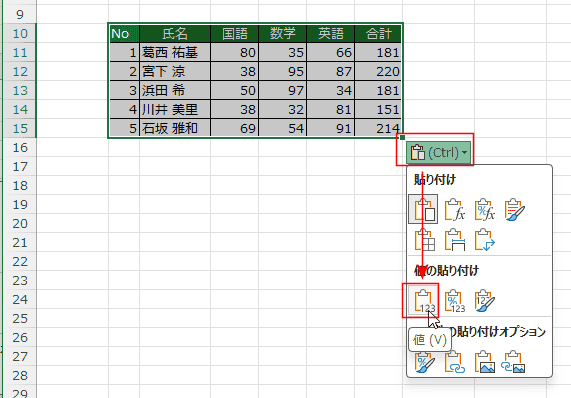Viewport: 571px width, 398px height.
Task: Select Keep Source Formatting paste icon
Action: point(515,209)
